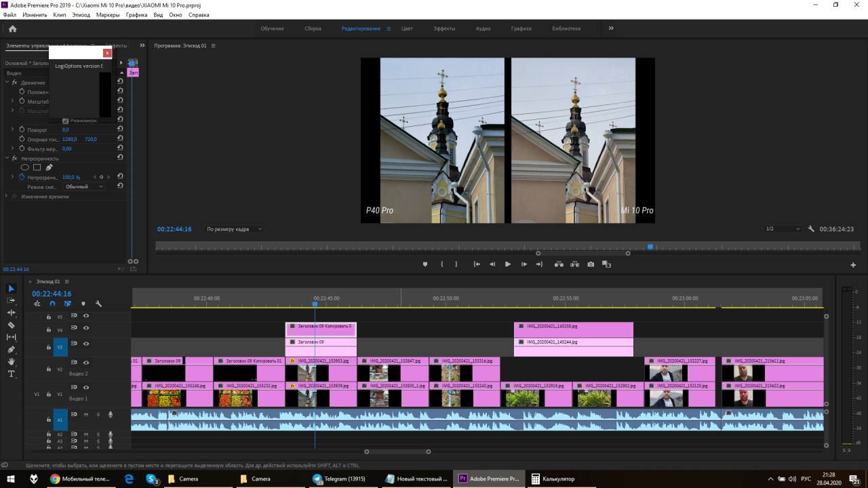Viewport: 868px width, 488px height.
Task: Click the Comparison View button
Action: [x=606, y=264]
